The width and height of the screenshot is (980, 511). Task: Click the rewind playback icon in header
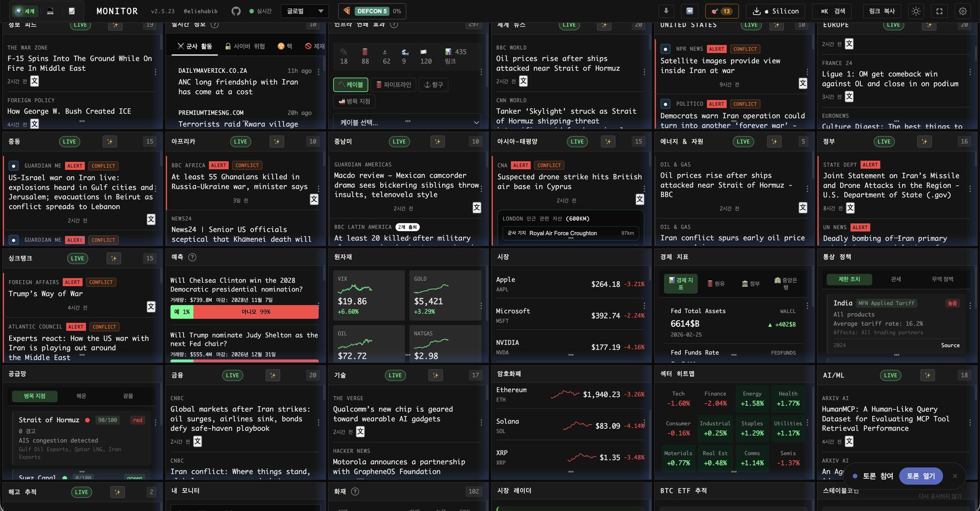tap(690, 11)
